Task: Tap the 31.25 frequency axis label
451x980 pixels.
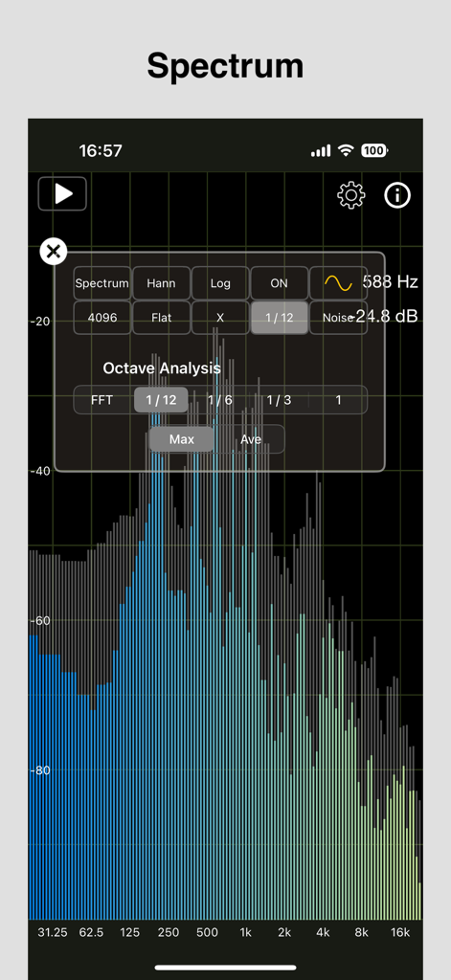Action: 53,932
